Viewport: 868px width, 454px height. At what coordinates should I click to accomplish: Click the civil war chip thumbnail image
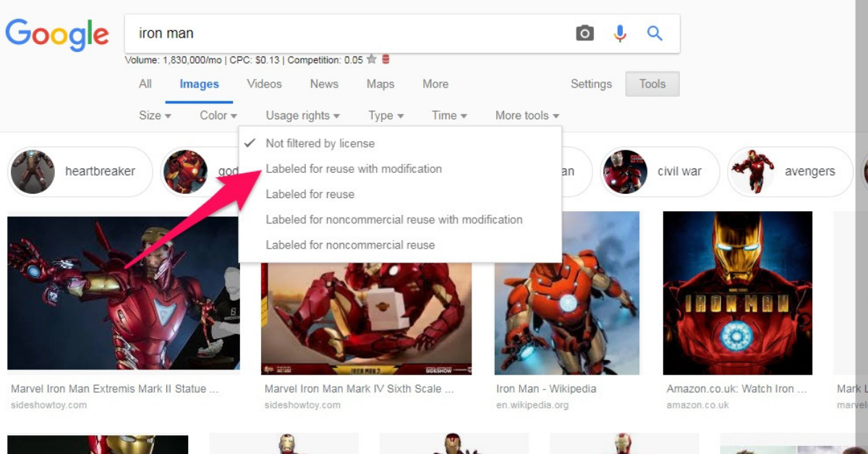625,172
